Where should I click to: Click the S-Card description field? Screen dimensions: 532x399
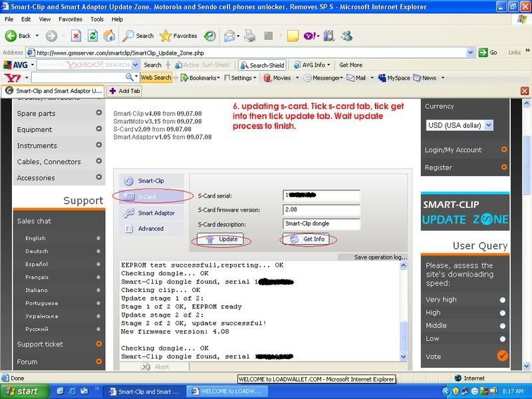tap(321, 224)
